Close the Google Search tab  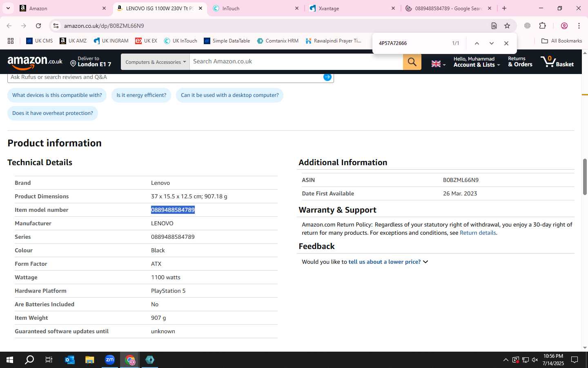490,8
